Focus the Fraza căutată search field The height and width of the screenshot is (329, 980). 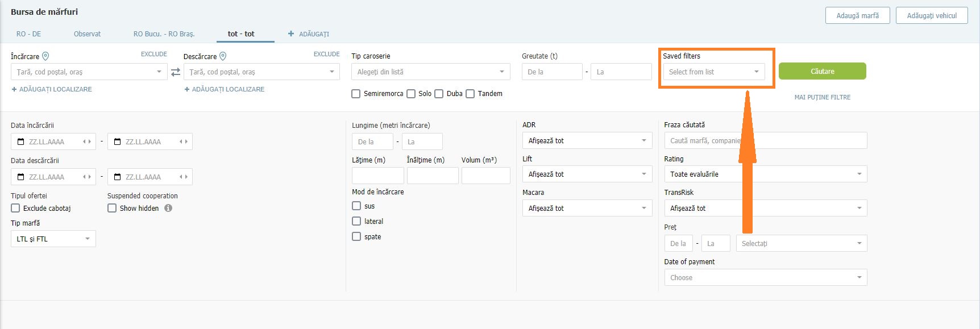pyautogui.click(x=766, y=140)
